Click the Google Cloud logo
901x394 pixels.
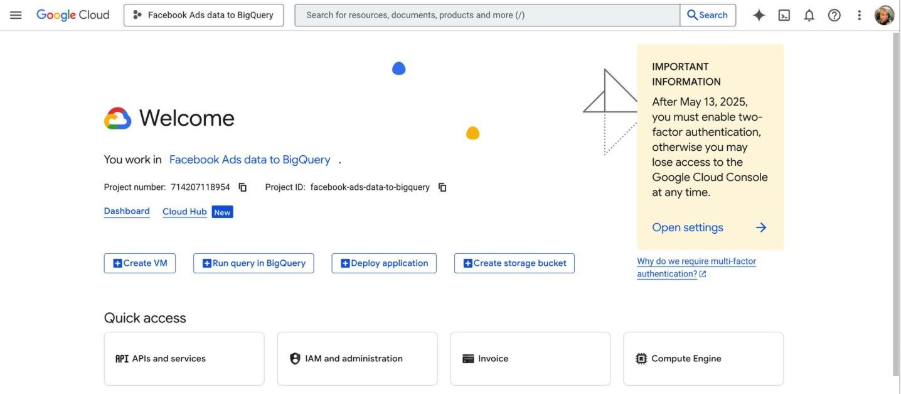(72, 15)
